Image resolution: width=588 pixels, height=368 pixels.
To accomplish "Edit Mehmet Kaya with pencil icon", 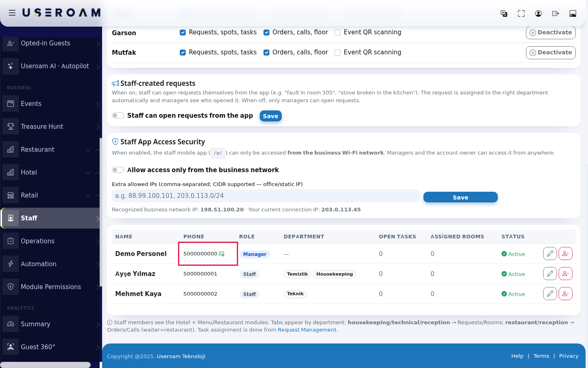I will (550, 294).
